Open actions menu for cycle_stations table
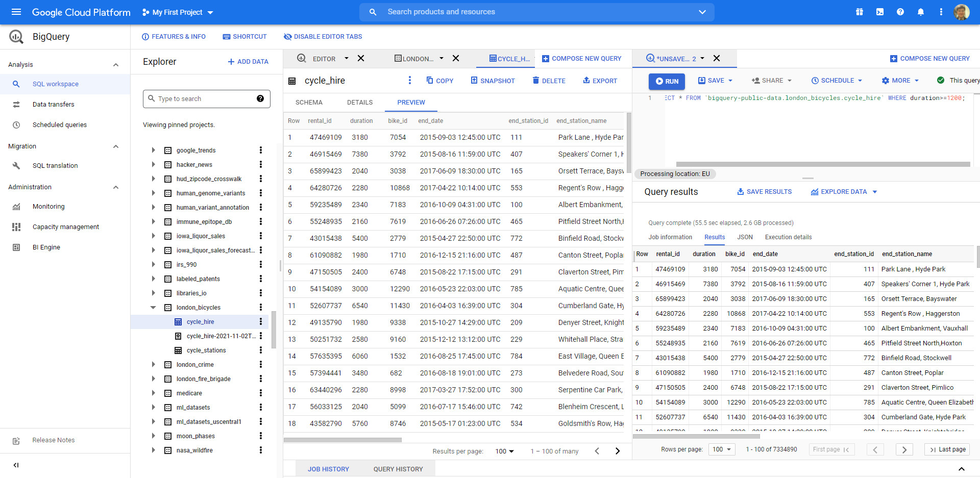 coord(261,350)
